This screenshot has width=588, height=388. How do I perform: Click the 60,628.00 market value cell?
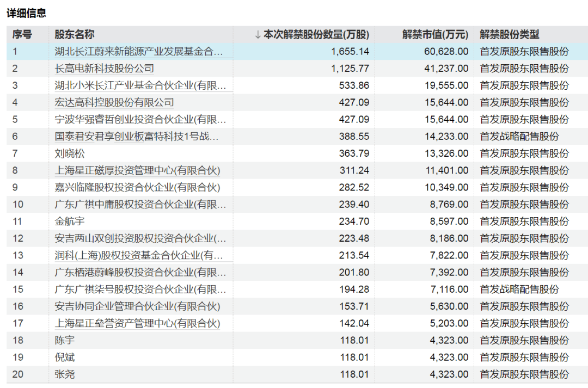(x=446, y=52)
